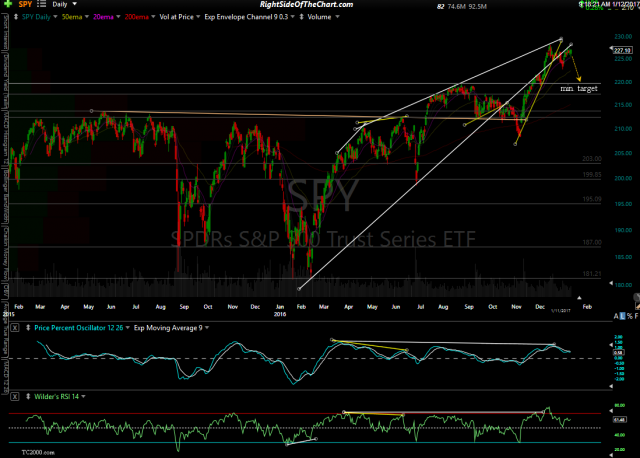Open the 20ema indicator dropdown
The width and height of the screenshot is (640, 458).
[118, 17]
